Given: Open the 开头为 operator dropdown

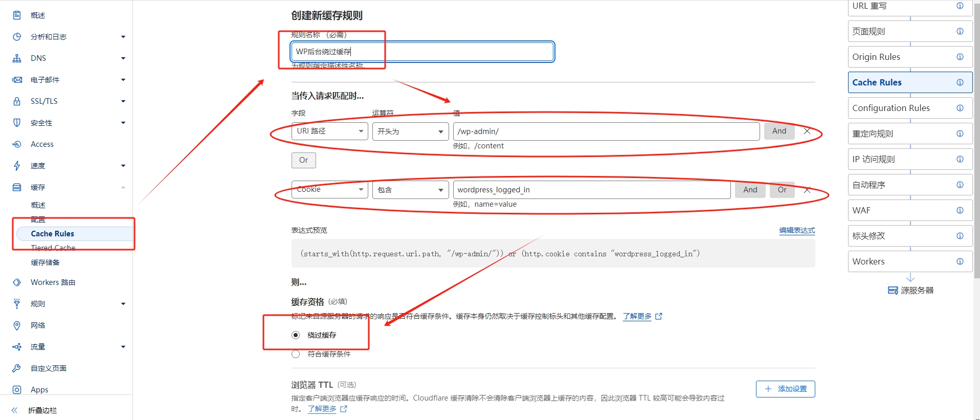Looking at the screenshot, I should pos(411,131).
